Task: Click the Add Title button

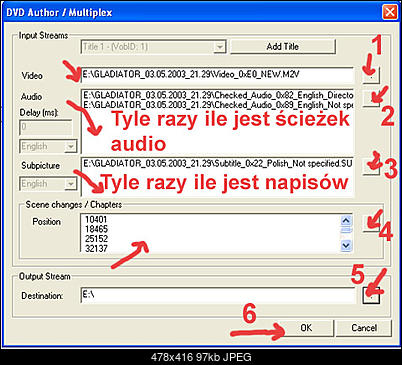Action: 283,47
